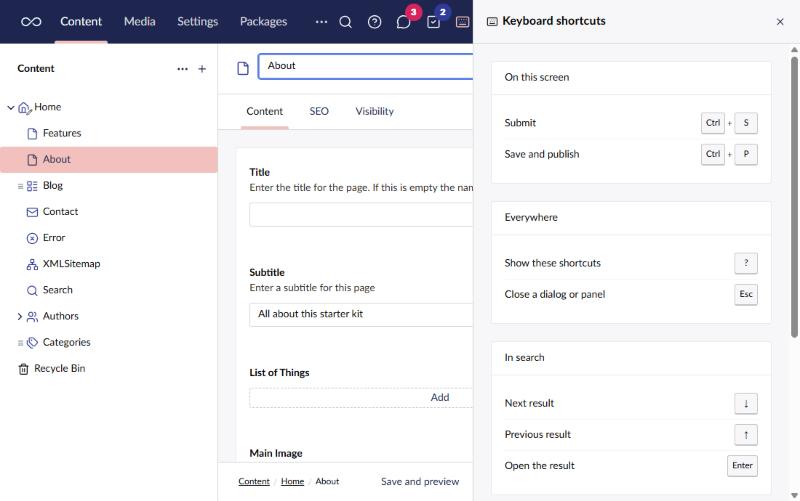Screen dimensions: 800x501
Task: Click the Contact envelope icon
Action: point(32,212)
